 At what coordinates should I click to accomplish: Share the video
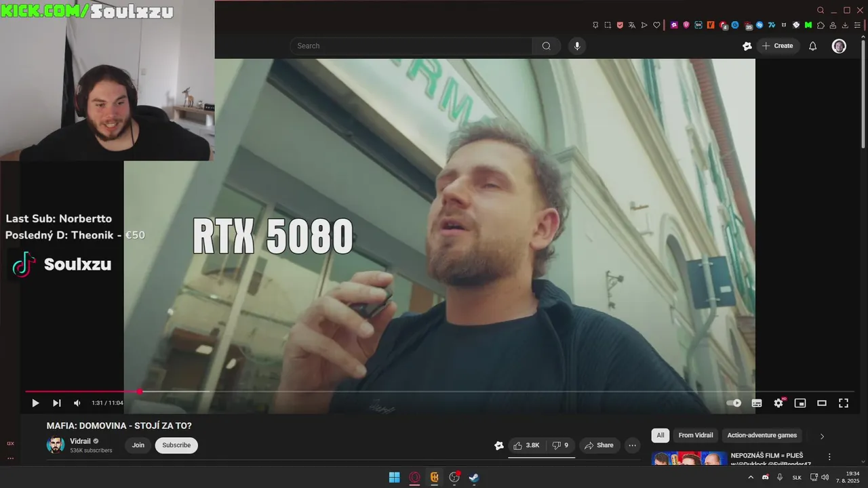pyautogui.click(x=599, y=445)
